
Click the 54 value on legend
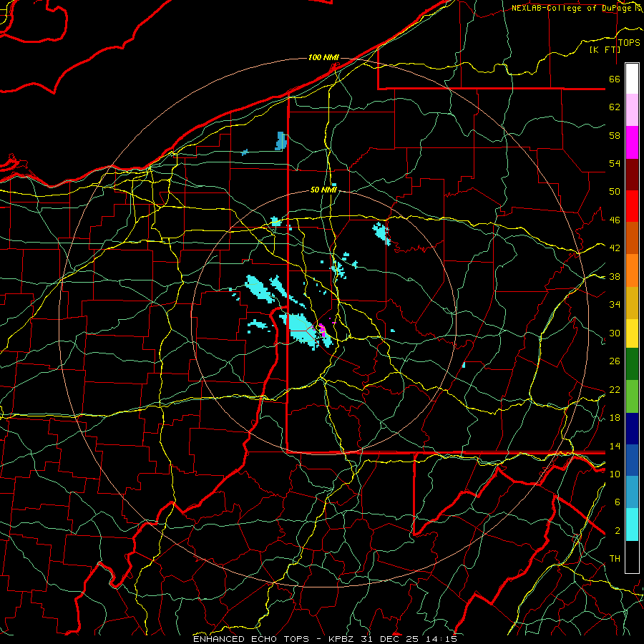point(615,163)
